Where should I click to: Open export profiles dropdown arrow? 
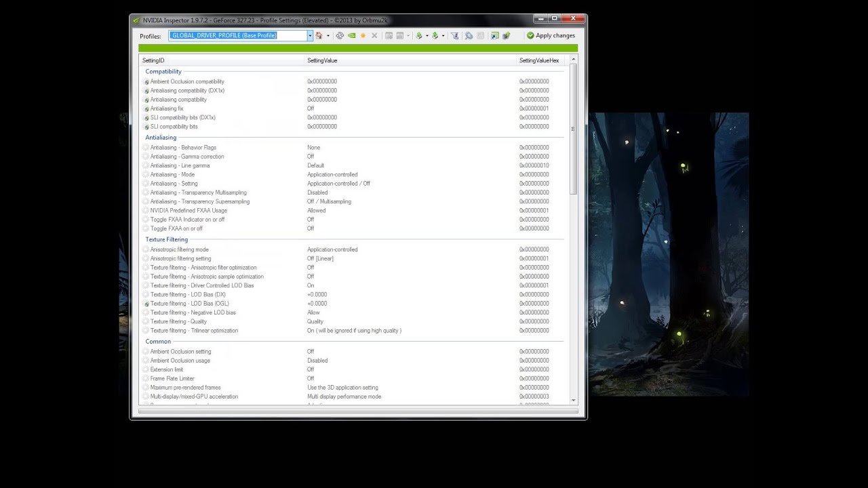[x=427, y=35]
